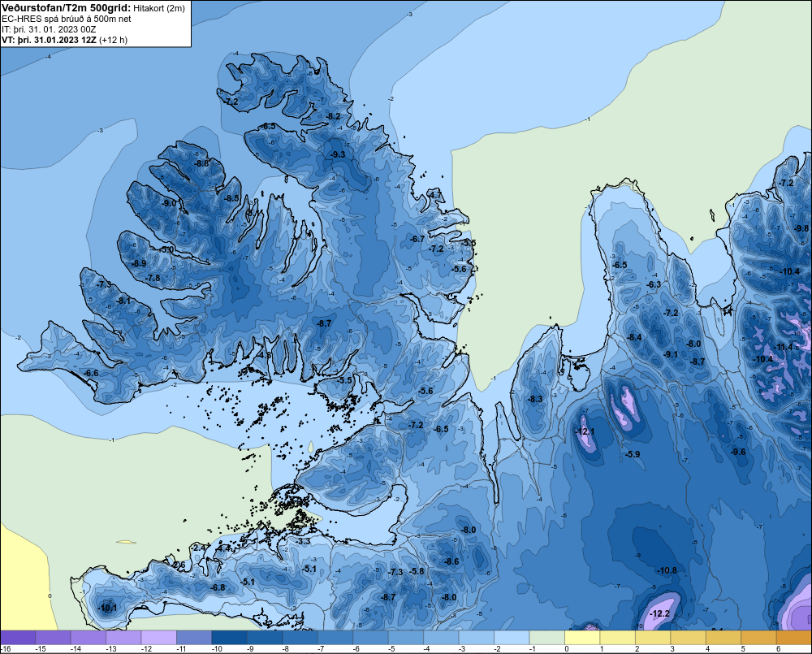Click the -9.3 temperature label
Image resolution: width=812 pixels, height=654 pixels.
click(x=338, y=154)
